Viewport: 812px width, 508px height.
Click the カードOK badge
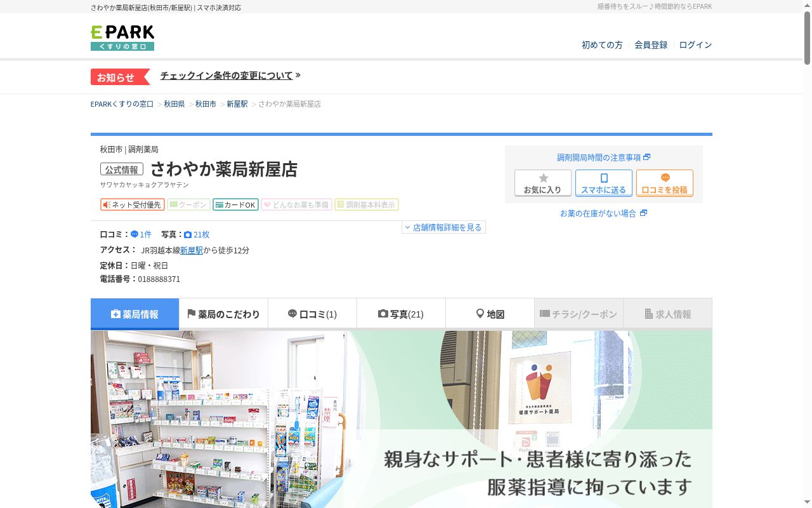pos(235,204)
